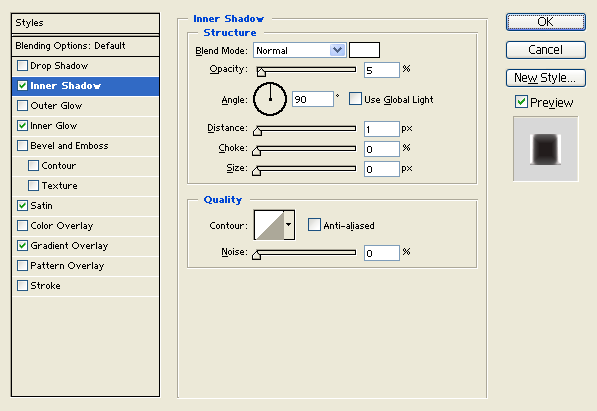This screenshot has width=597, height=411.
Task: Uncheck the Inner Glow checkbox
Action: [x=22, y=126]
